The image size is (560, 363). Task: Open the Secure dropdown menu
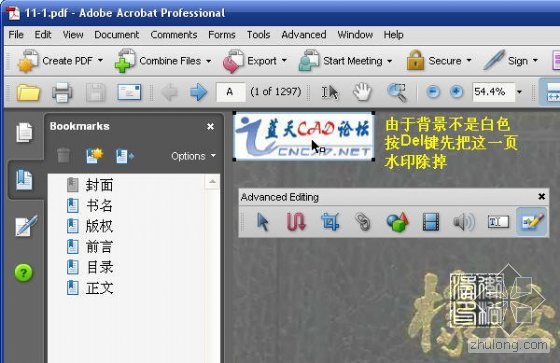pos(469,61)
